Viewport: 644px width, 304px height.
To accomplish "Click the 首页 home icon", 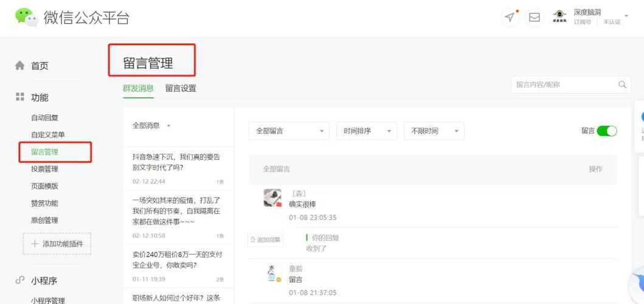I will tap(20, 66).
